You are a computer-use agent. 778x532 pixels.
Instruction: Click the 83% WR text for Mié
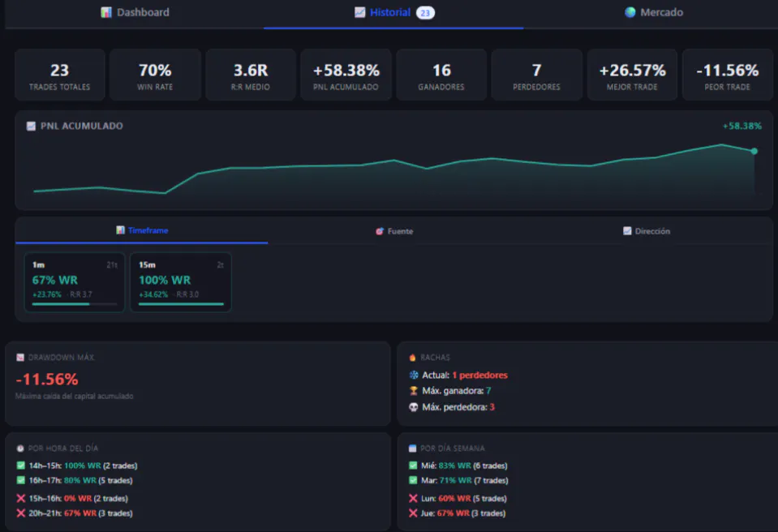(454, 466)
